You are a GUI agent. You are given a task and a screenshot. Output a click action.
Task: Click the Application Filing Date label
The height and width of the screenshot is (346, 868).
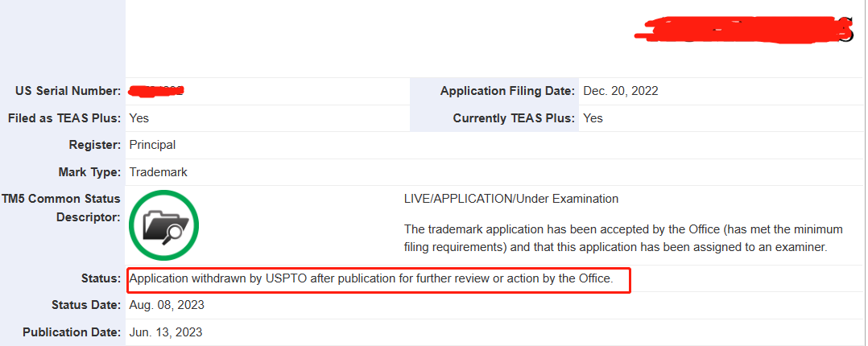507,92
